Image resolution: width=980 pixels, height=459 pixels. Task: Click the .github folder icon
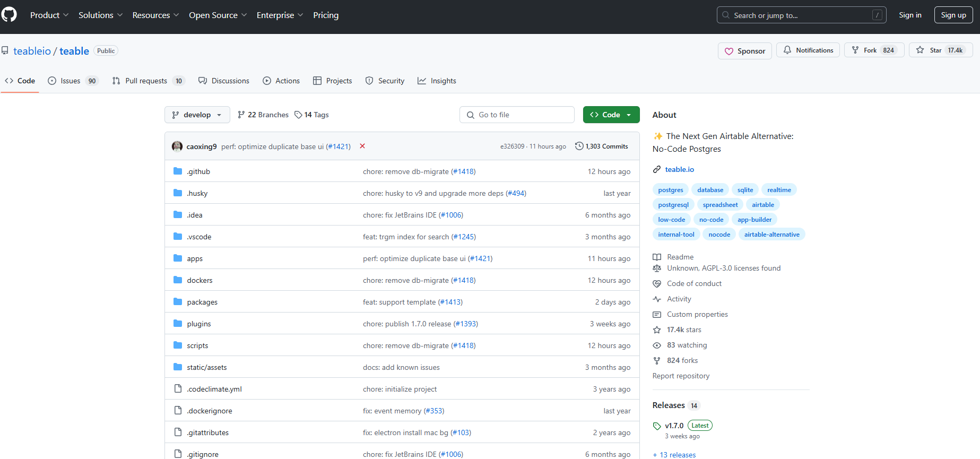(178, 171)
